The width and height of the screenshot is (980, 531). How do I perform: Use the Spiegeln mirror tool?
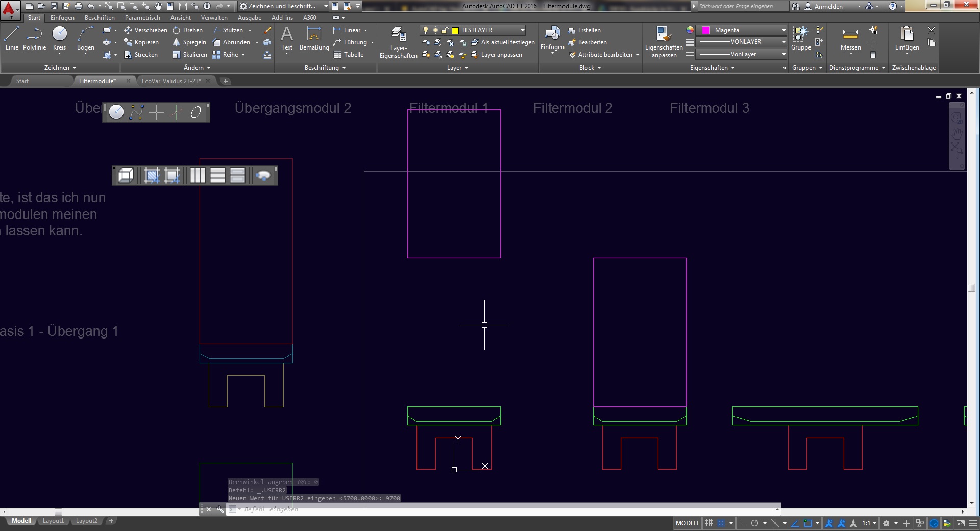189,42
